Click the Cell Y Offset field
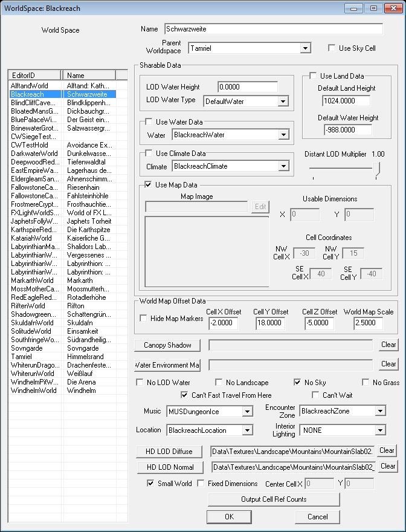 pyautogui.click(x=270, y=323)
